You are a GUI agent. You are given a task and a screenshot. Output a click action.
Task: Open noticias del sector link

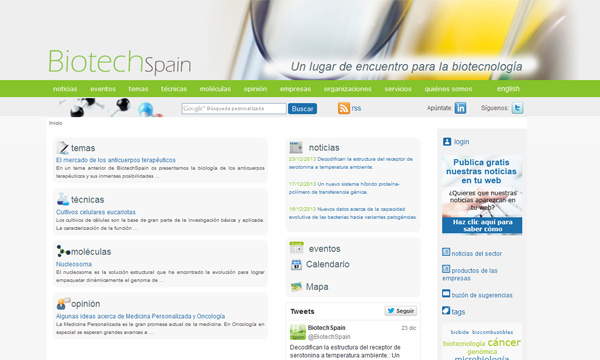(476, 254)
